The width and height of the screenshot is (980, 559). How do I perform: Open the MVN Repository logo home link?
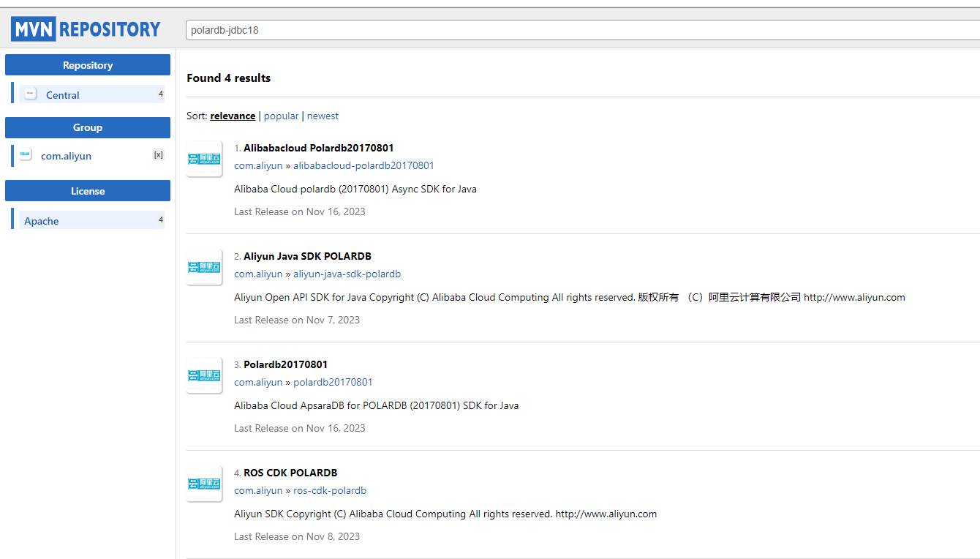coord(86,29)
